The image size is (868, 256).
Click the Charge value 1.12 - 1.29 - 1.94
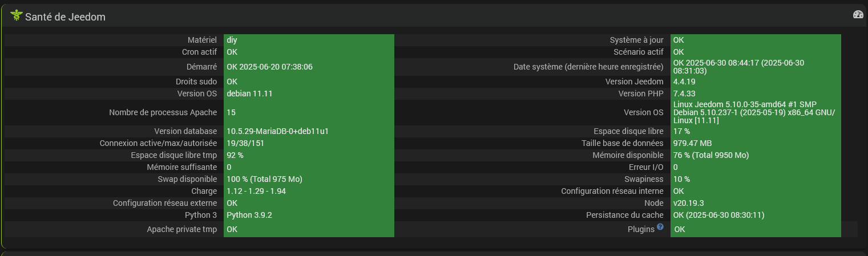pos(256,191)
